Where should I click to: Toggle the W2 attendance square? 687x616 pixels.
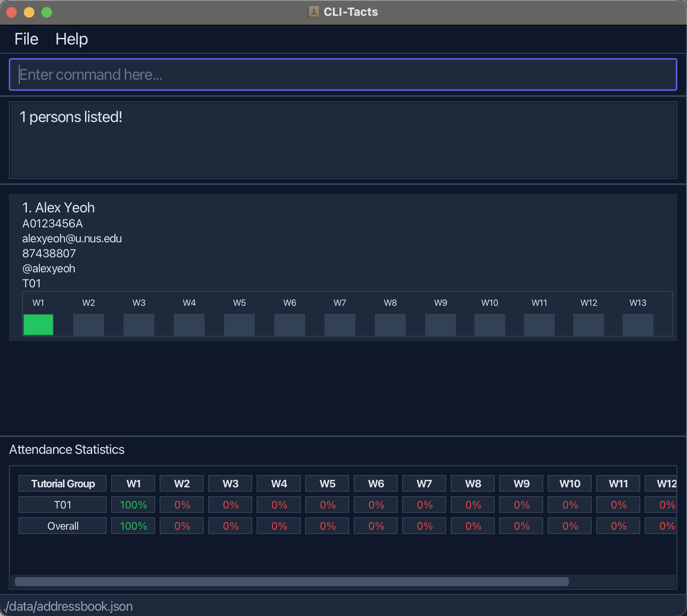(88, 325)
